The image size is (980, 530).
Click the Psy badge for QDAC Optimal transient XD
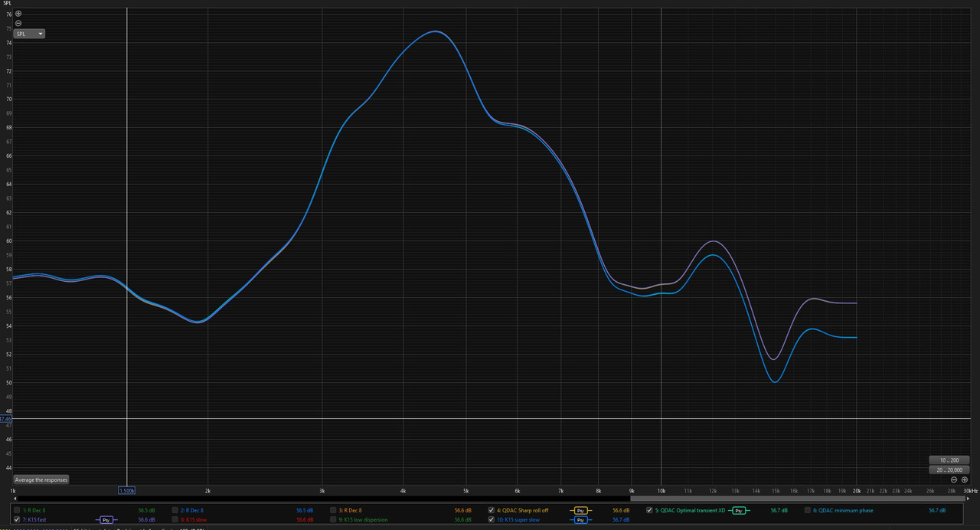(x=739, y=510)
